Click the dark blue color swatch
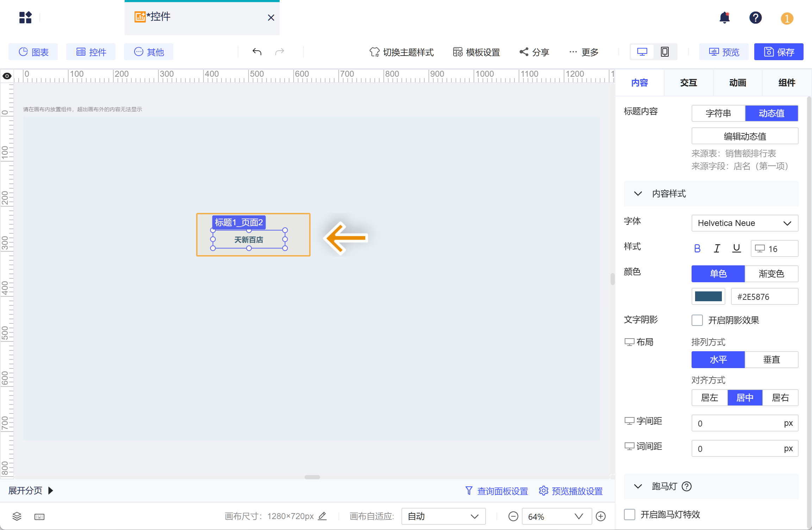The width and height of the screenshot is (812, 530). [708, 296]
